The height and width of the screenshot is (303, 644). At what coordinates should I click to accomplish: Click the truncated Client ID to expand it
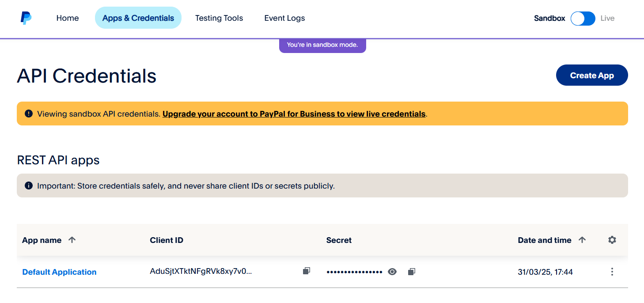[201, 272]
